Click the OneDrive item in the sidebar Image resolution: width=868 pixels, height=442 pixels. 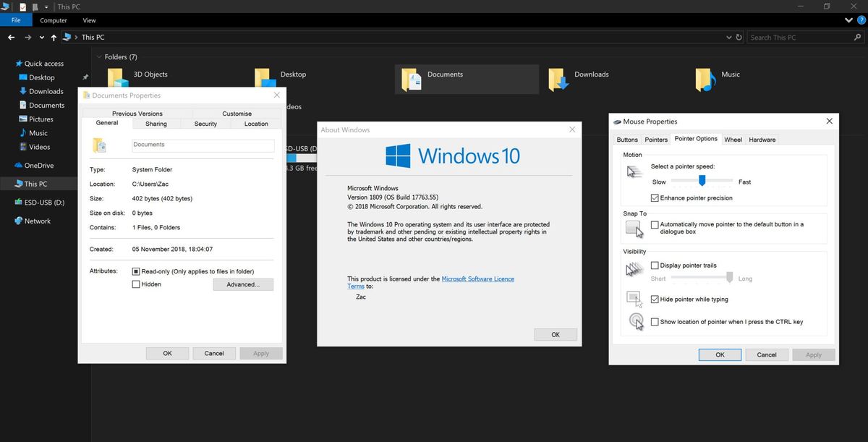(x=40, y=165)
